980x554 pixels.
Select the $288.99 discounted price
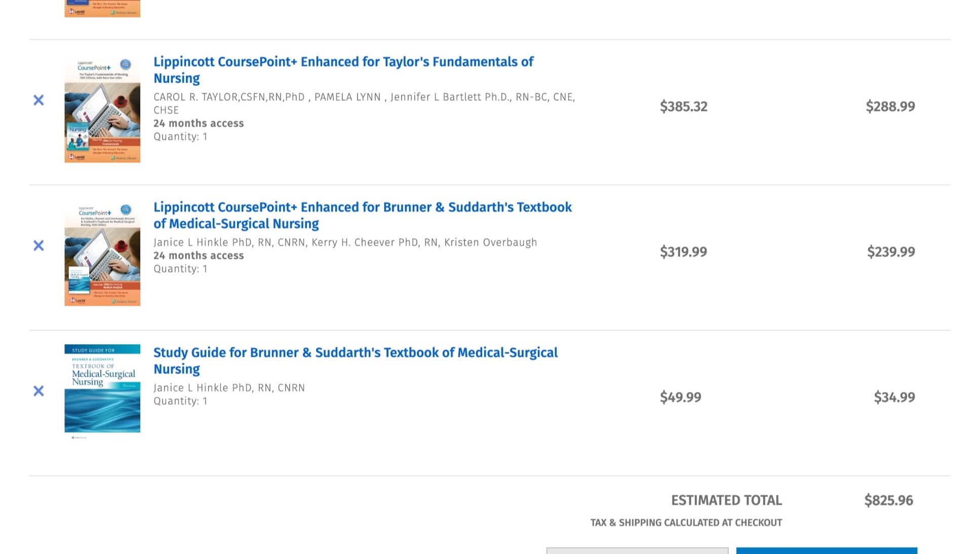(x=890, y=107)
